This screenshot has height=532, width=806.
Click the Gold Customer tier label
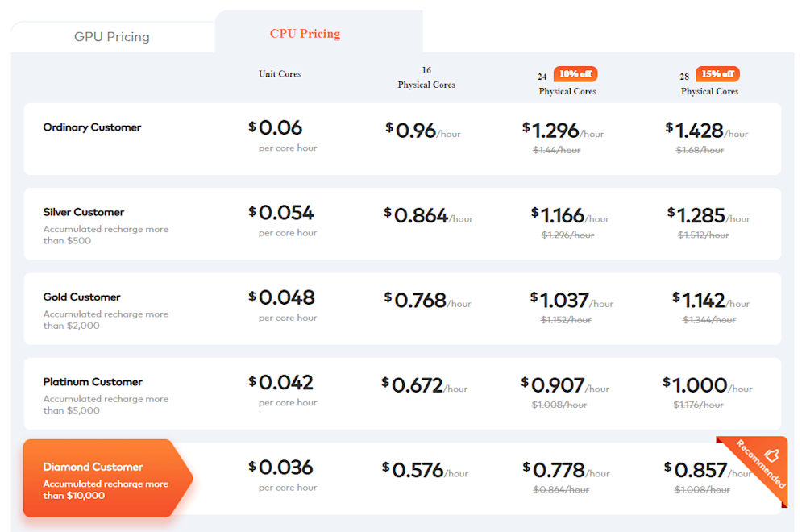pyautogui.click(x=82, y=297)
